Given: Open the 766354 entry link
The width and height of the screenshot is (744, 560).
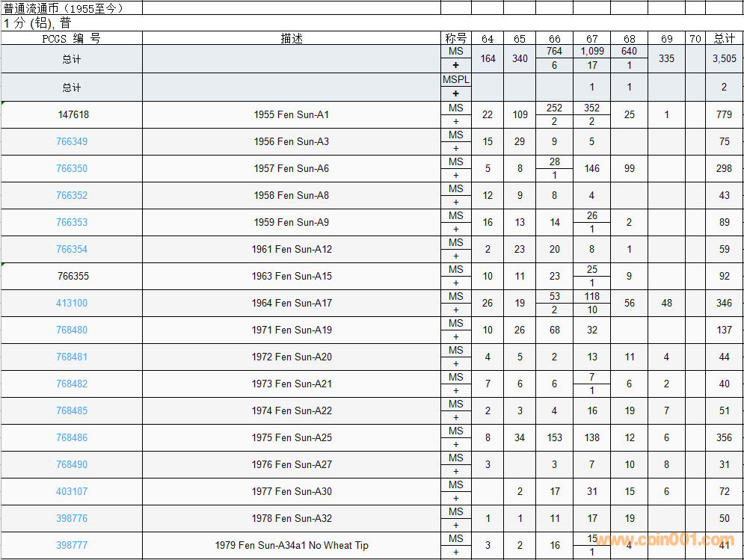Looking at the screenshot, I should [72, 250].
